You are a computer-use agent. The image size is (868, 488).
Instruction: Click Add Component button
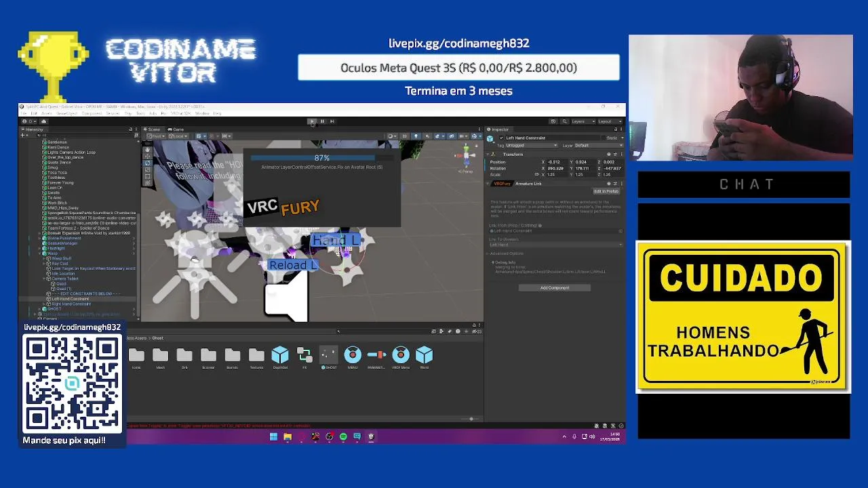(x=555, y=288)
